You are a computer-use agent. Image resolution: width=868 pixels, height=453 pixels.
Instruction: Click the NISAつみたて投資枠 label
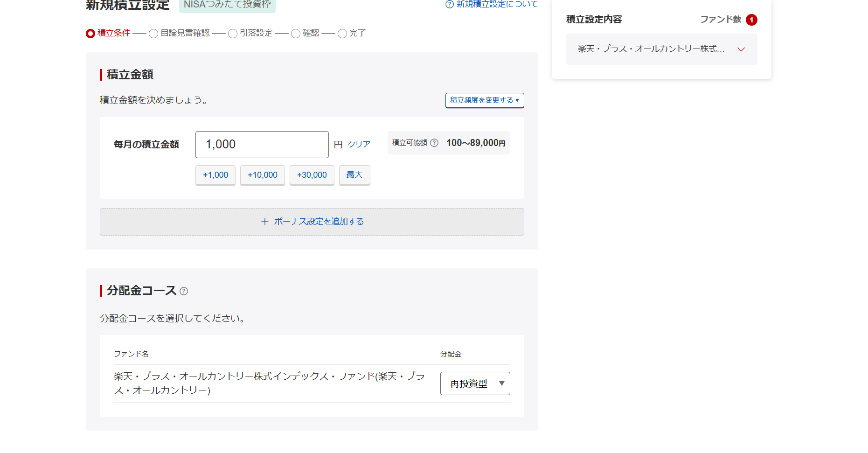[x=227, y=5]
